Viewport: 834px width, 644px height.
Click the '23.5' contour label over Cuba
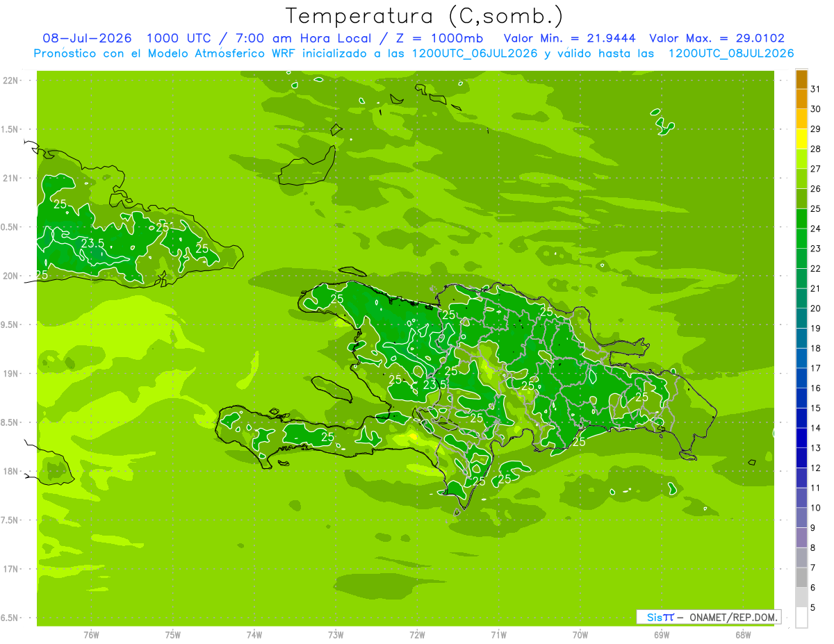click(92, 243)
